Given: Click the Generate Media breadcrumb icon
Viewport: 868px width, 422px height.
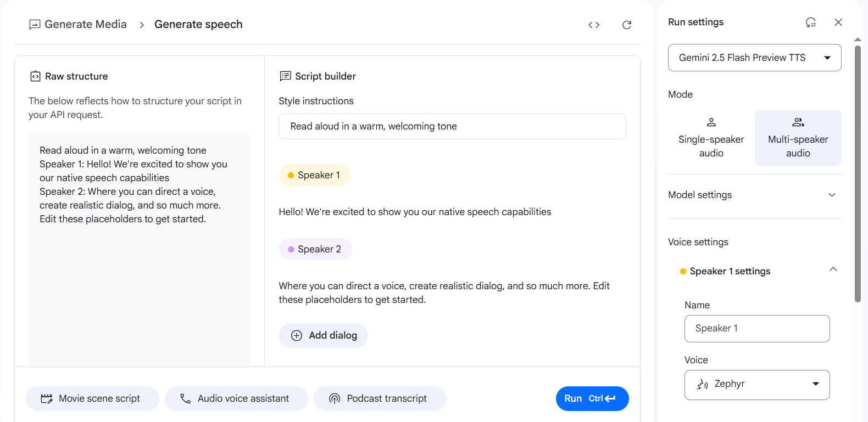Looking at the screenshot, I should pyautogui.click(x=35, y=25).
